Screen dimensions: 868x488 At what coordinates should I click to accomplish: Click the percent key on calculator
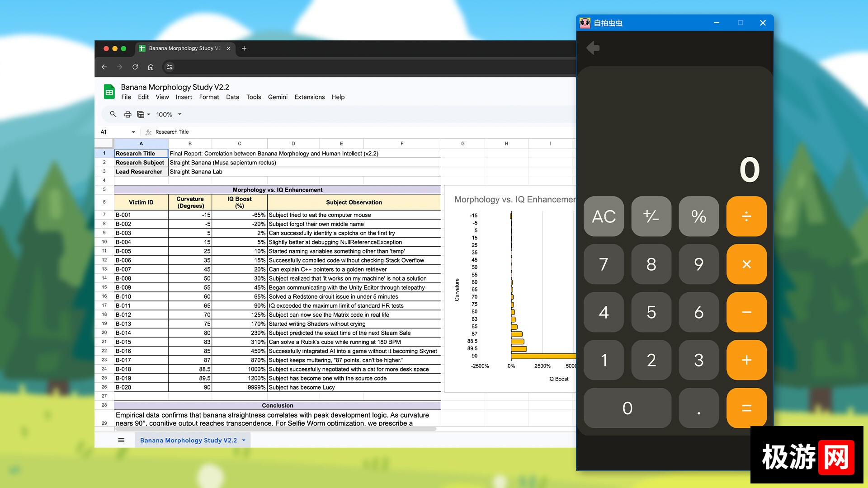click(699, 216)
